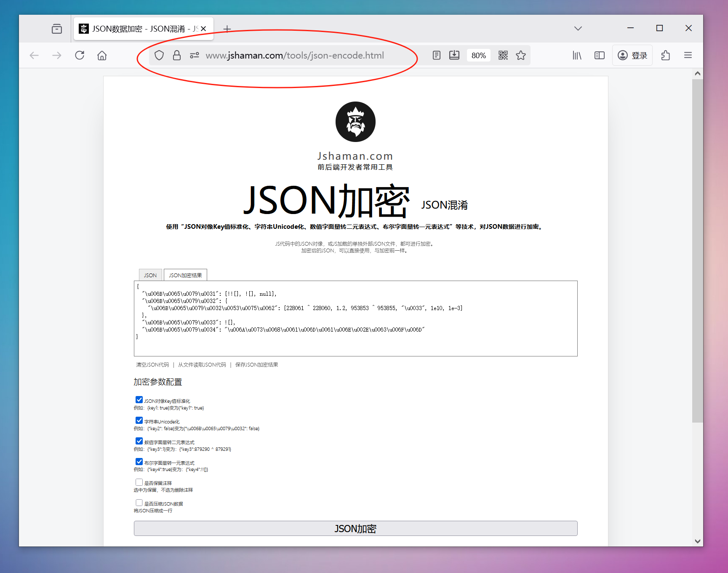728x573 pixels.
Task: Click the 清空JSON代码 link
Action: tap(152, 364)
